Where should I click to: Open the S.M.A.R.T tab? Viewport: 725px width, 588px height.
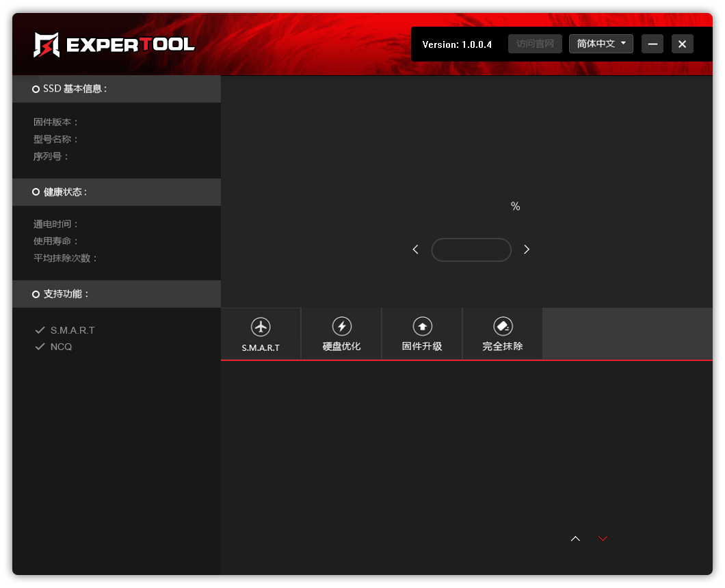(x=261, y=334)
